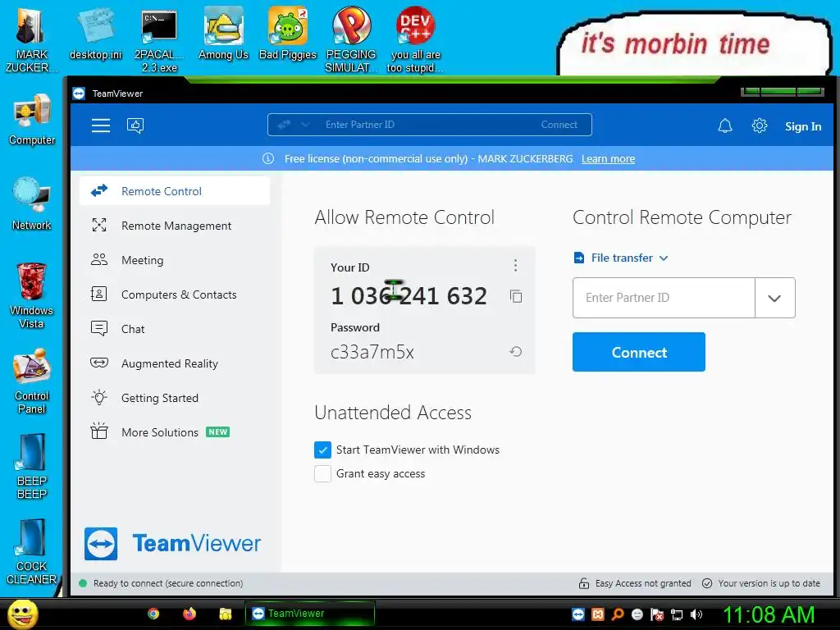Select the Computer desktop icon
The width and height of the screenshot is (840, 630).
32,120
